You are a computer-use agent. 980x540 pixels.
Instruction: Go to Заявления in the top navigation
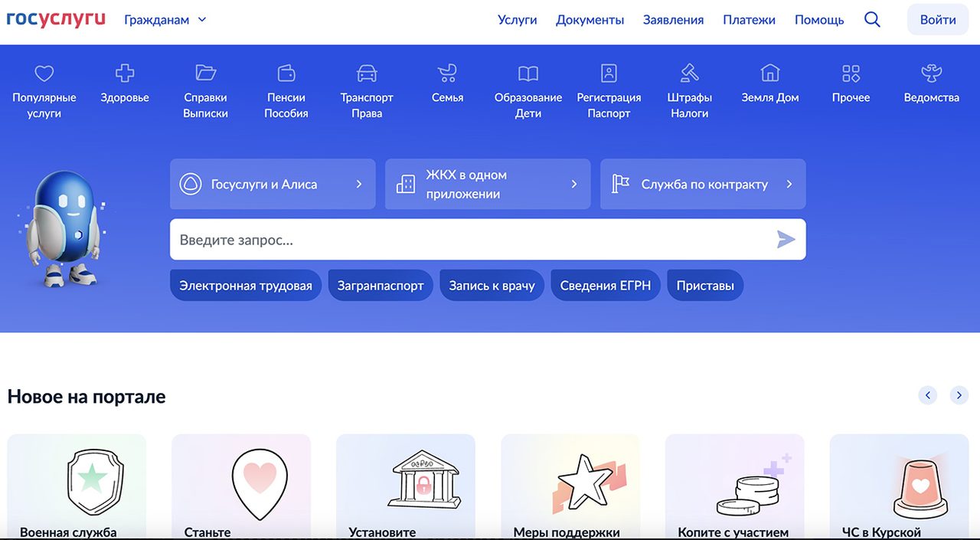point(674,20)
